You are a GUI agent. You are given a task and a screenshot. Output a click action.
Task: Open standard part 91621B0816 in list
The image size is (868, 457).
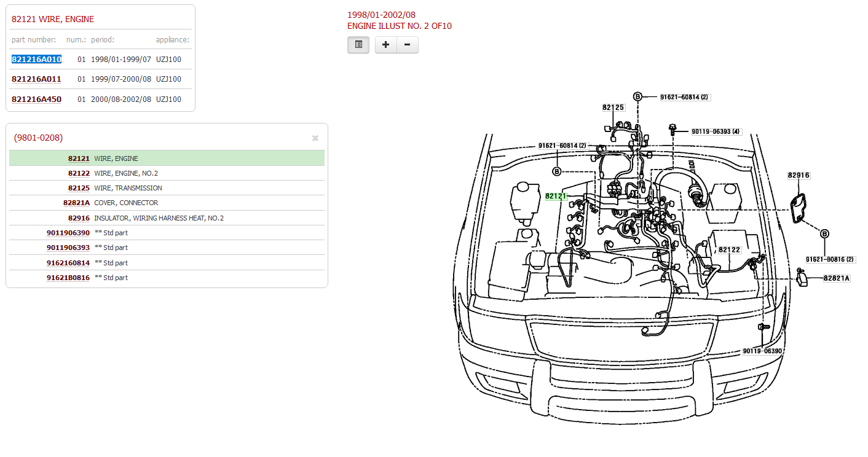[68, 278]
